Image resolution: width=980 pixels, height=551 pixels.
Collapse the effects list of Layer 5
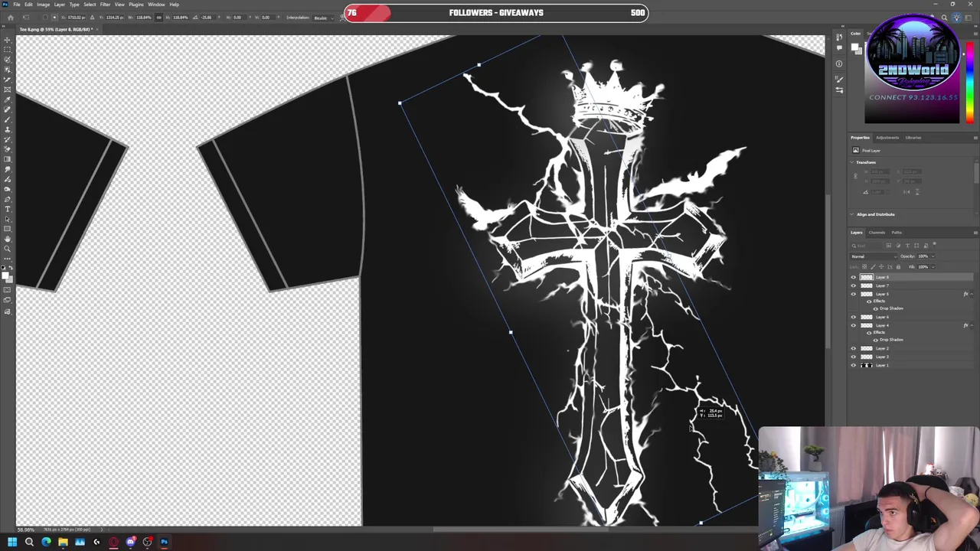click(x=972, y=294)
